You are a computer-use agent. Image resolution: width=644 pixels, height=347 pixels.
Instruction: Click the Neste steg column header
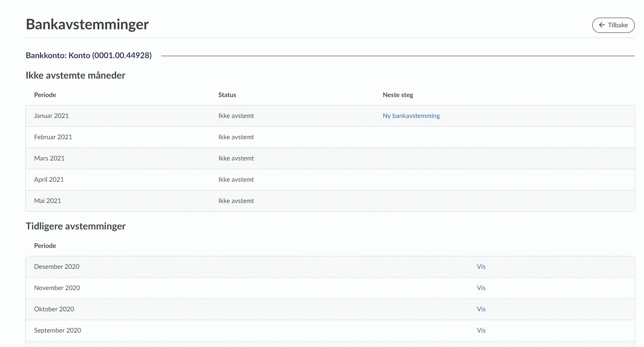398,95
